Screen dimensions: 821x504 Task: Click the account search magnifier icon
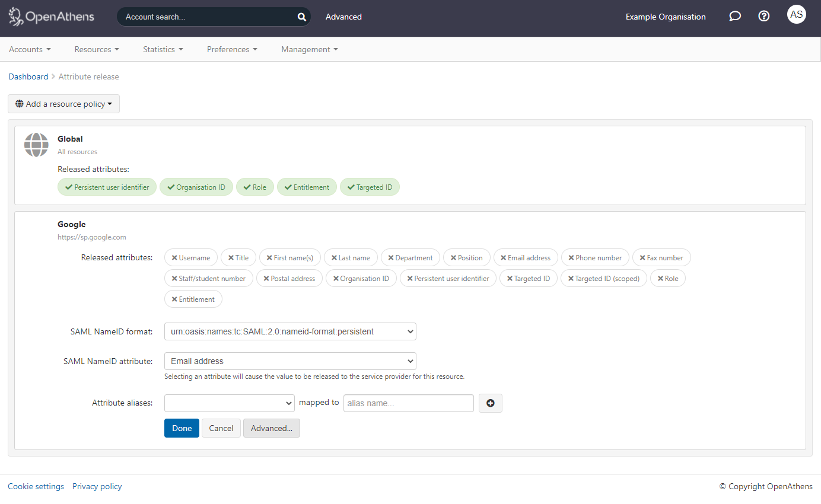tap(301, 17)
